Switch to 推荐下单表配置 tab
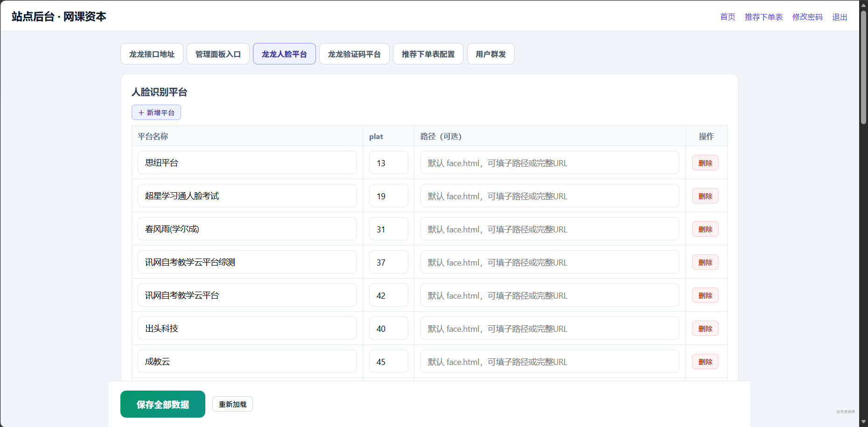 pos(428,54)
